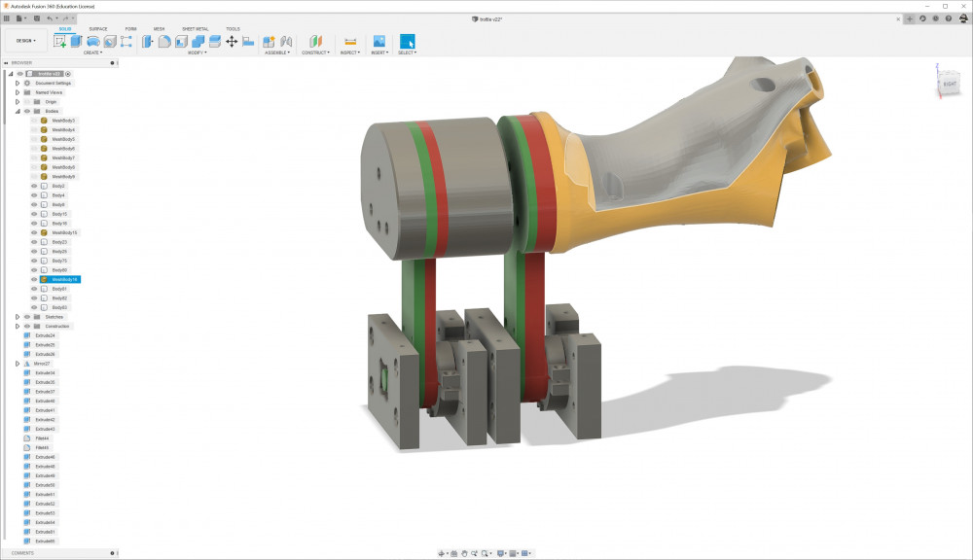Click the Pan hand icon in navigation bar
The height and width of the screenshot is (560, 973).
pos(465,553)
